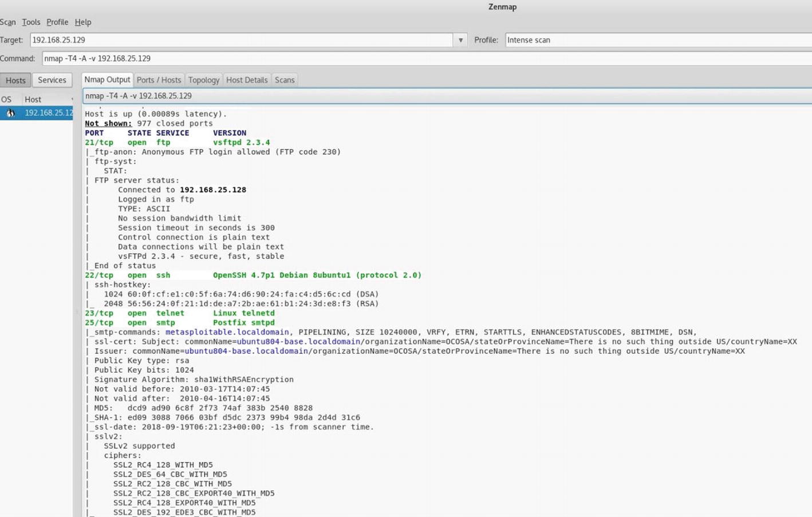Open the Profile menu
The height and width of the screenshot is (517, 812).
click(57, 22)
